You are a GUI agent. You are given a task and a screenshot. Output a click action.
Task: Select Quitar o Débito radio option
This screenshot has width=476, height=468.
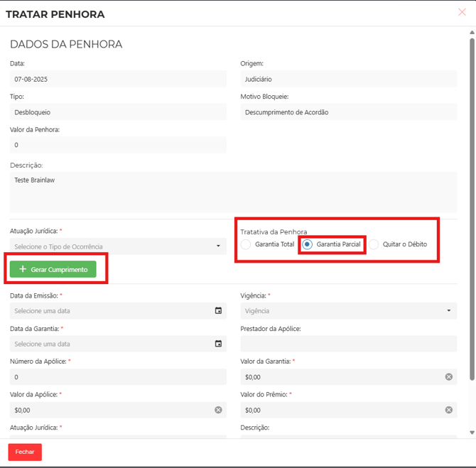374,244
